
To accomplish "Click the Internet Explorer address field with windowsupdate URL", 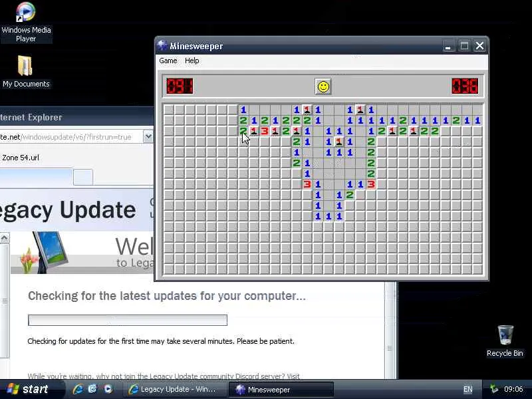I will coord(70,137).
